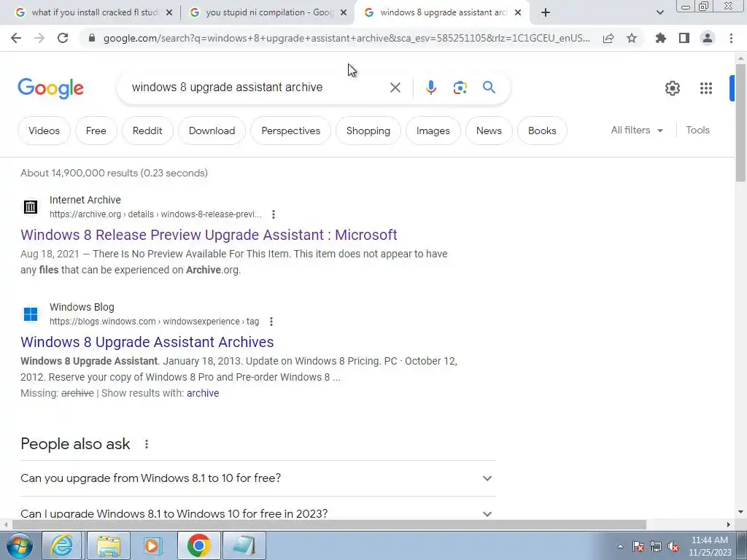The width and height of the screenshot is (747, 560).
Task: Close the 'you stupid ni compilation' tab
Action: [x=344, y=13]
